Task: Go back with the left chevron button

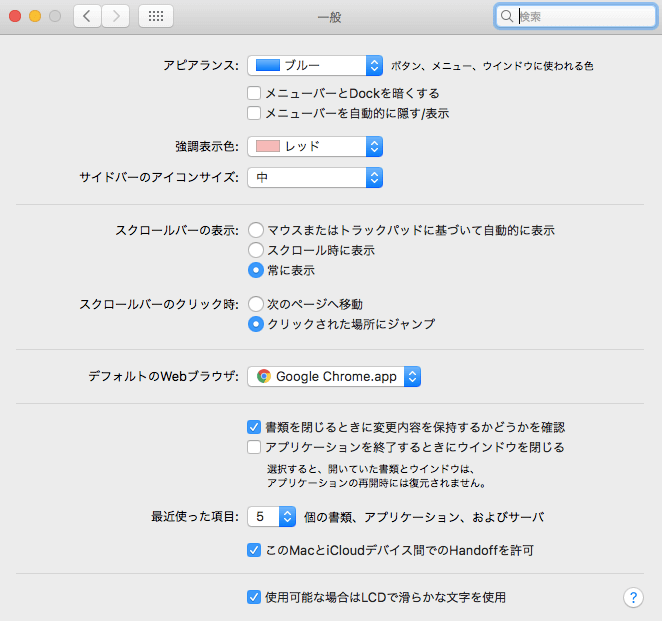Action: click(x=87, y=16)
